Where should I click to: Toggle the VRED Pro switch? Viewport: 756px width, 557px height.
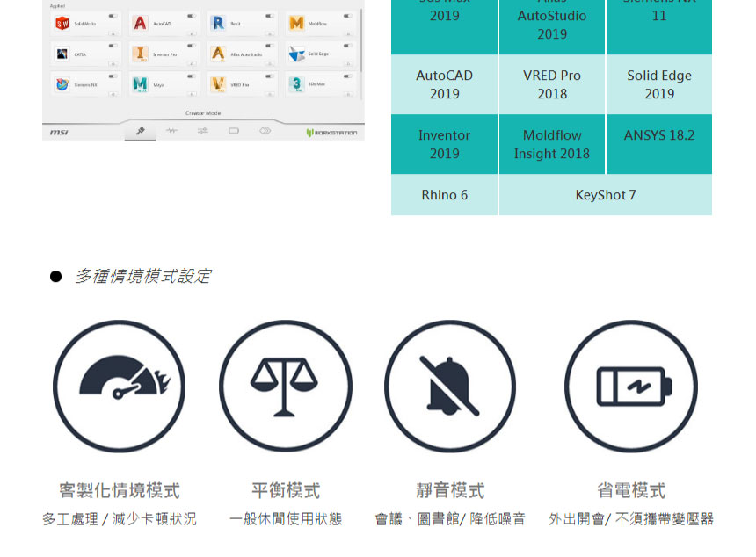point(269,76)
